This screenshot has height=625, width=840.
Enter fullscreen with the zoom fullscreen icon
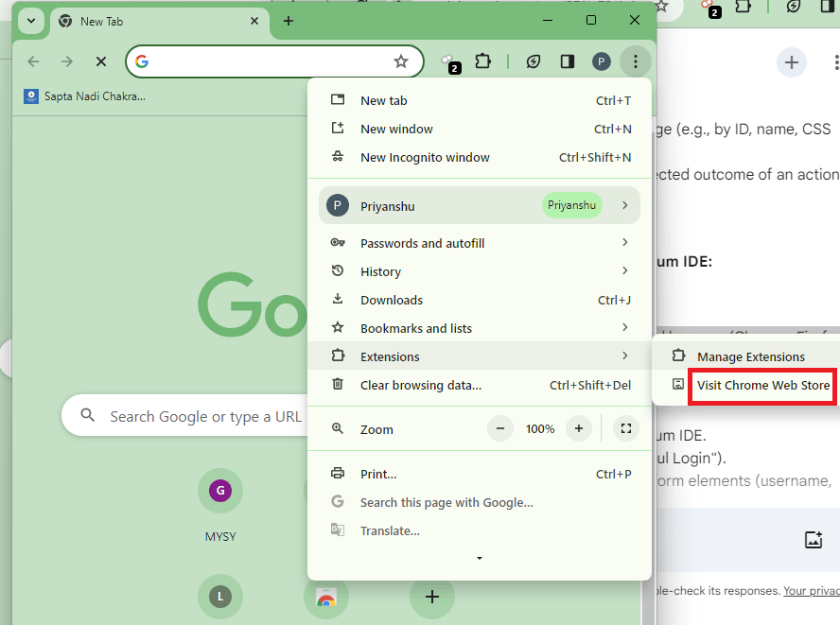(x=625, y=428)
